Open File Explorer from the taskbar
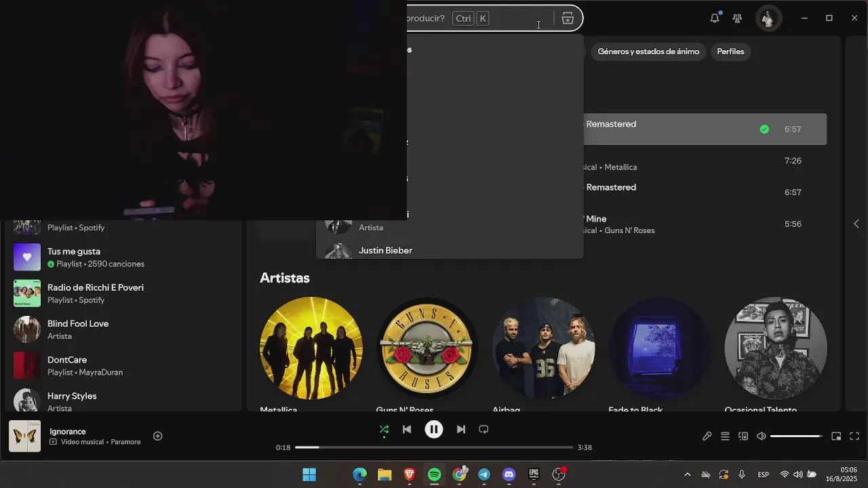 tap(384, 474)
